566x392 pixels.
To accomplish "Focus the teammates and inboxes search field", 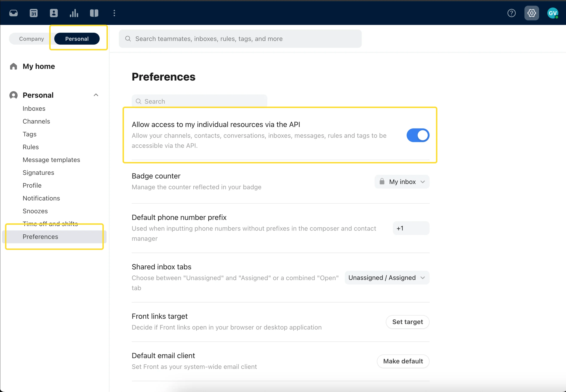I will 240,39.
